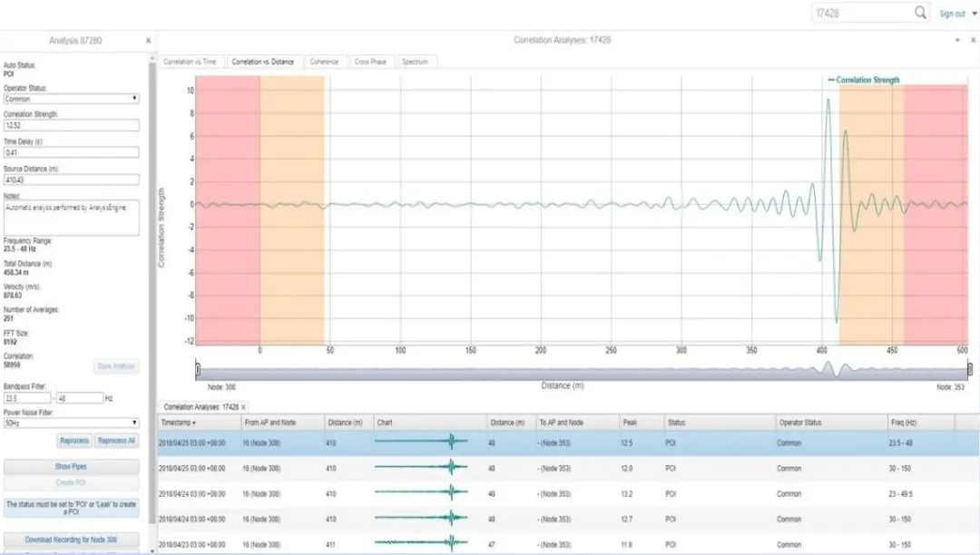Sort by the Status column header
980x555 pixels.
720,423
